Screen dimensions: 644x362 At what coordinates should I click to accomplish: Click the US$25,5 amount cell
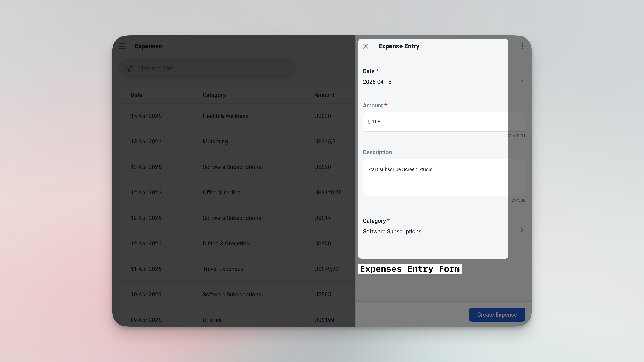pos(325,142)
